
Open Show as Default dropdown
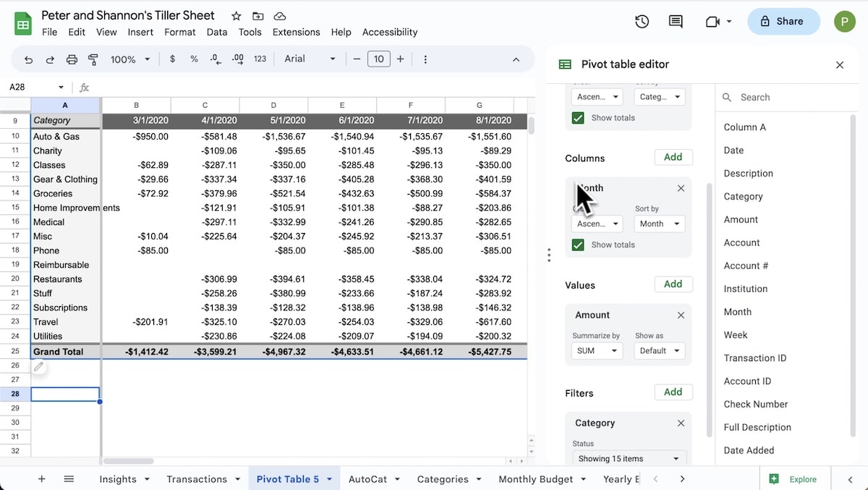[x=660, y=350]
